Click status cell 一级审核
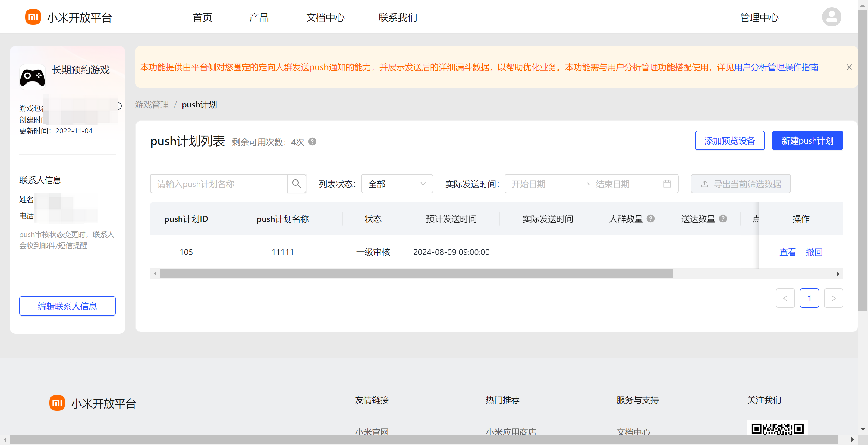Image resolution: width=868 pixels, height=445 pixels. coord(373,252)
